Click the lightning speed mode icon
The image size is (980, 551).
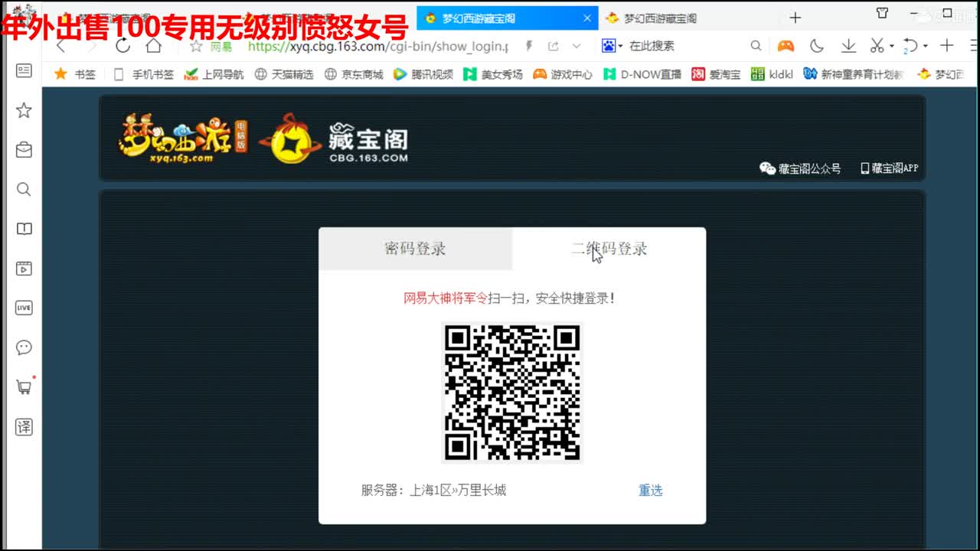(528, 46)
